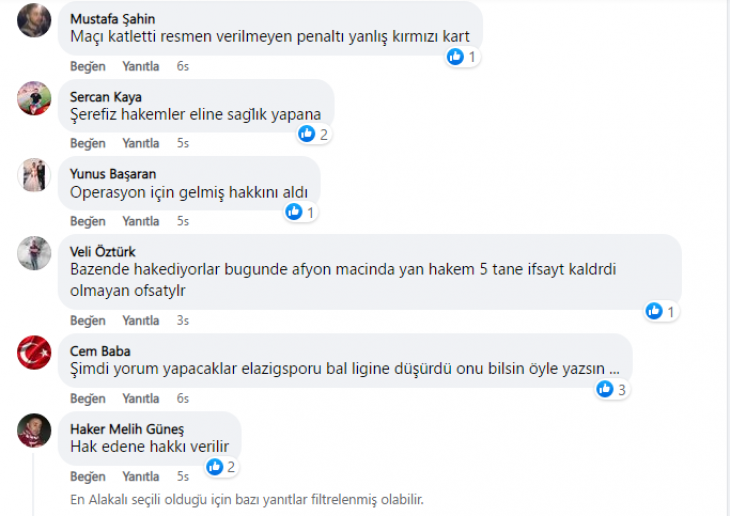The width and height of the screenshot is (730, 516).
Task: Reply to Veli Öztürk's comment with Yanıtla
Action: pos(141,320)
